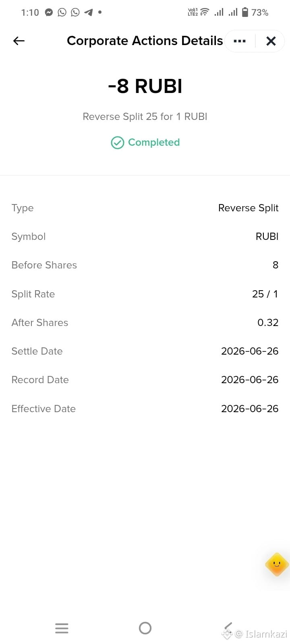Select the Completed status text

click(154, 142)
